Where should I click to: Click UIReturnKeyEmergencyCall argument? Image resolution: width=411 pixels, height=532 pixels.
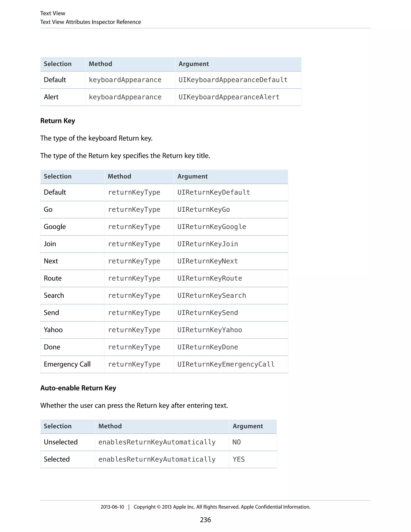point(226,364)
